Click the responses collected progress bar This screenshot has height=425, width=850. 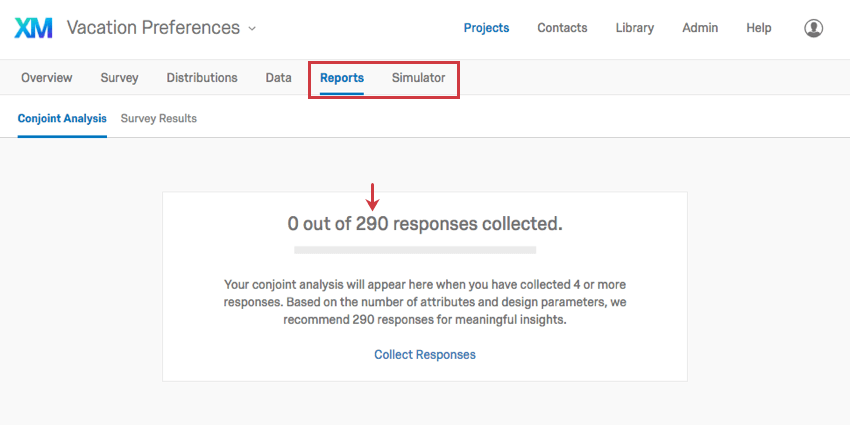click(x=415, y=249)
